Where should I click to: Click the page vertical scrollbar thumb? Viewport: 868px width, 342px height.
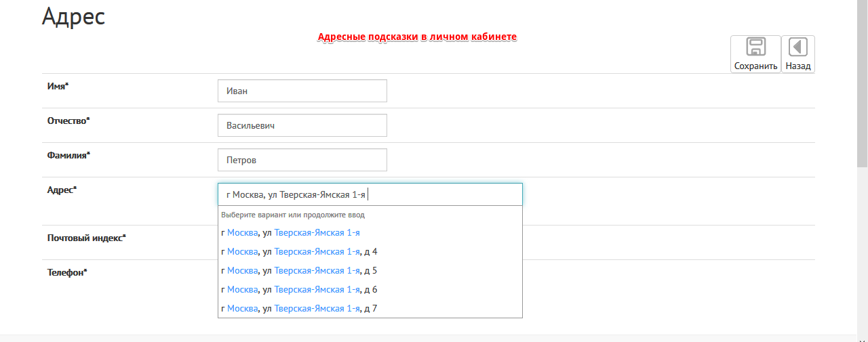tap(863, 83)
